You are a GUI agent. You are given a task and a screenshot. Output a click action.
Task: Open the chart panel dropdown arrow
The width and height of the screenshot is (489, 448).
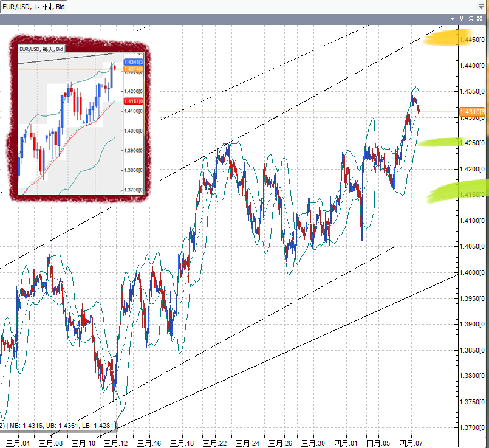coord(452,19)
